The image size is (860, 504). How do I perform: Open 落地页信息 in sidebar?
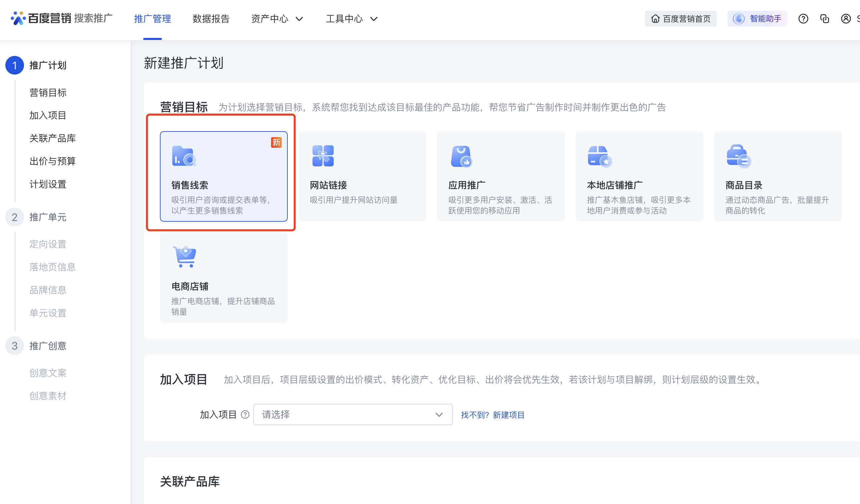coord(53,267)
